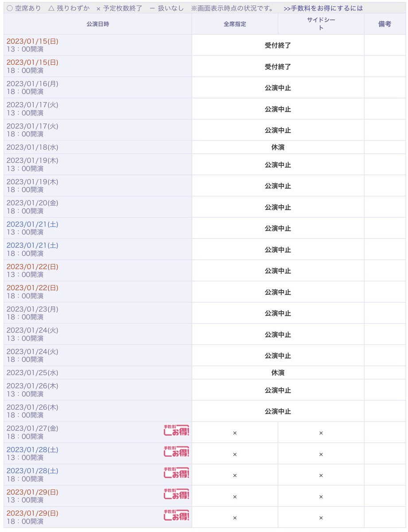Click 受付終了 status for 01/15 18:00 show

pos(278,66)
